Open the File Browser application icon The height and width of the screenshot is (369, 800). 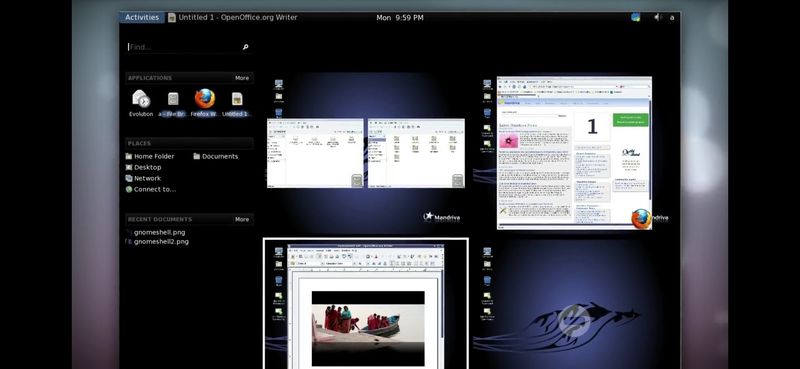(x=173, y=103)
